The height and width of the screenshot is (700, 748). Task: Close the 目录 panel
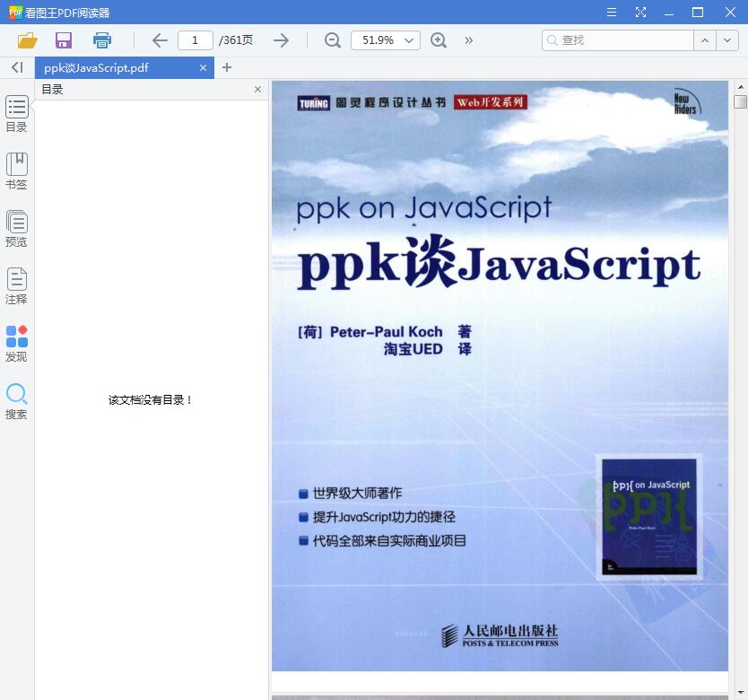tap(257, 89)
